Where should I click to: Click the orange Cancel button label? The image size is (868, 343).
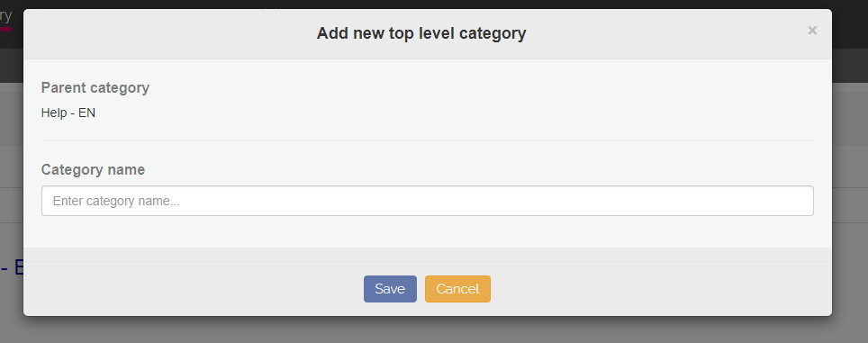click(x=457, y=289)
